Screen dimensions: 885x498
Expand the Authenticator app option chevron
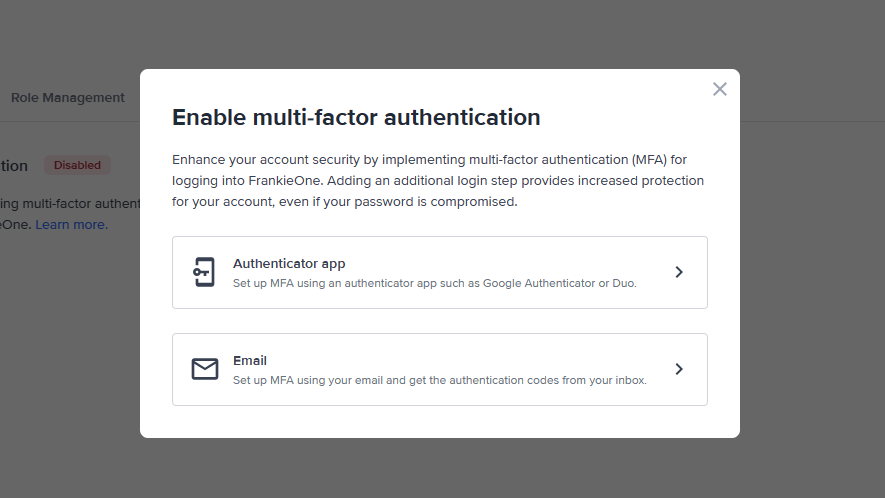[x=679, y=272]
